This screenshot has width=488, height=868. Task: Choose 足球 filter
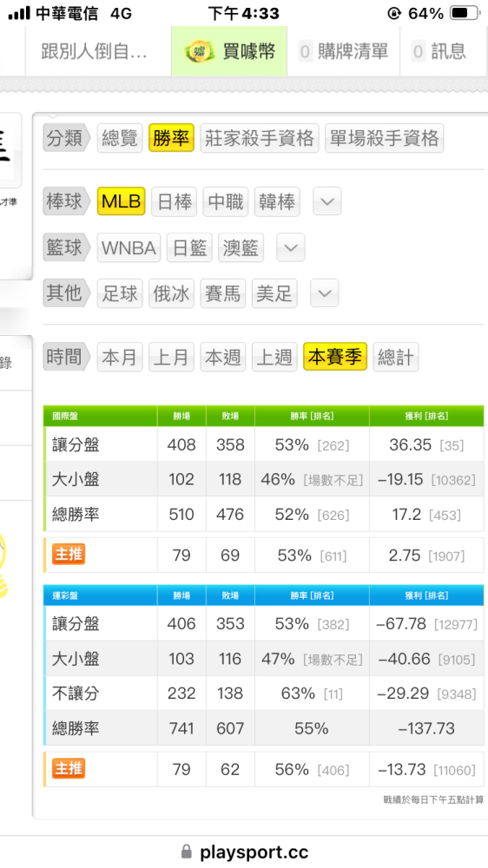click(x=120, y=293)
